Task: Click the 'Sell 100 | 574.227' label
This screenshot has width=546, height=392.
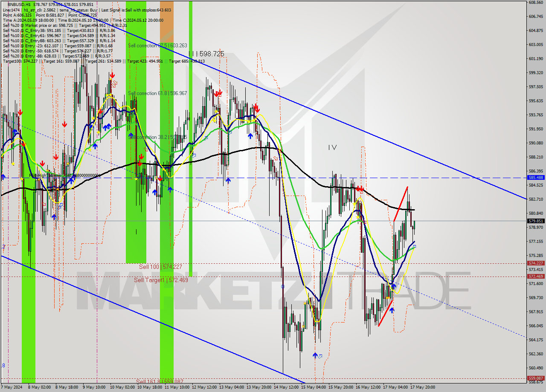Action: (x=161, y=267)
